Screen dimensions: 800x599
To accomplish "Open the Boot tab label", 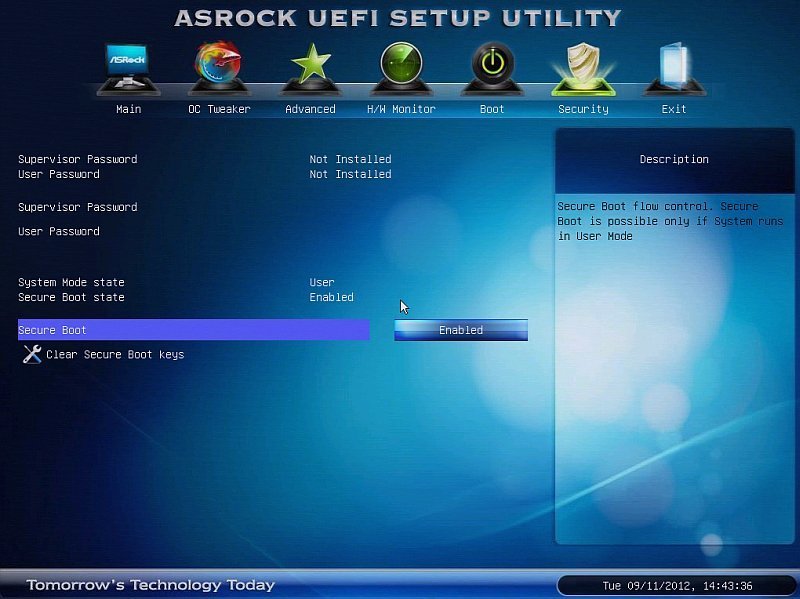I will click(492, 109).
